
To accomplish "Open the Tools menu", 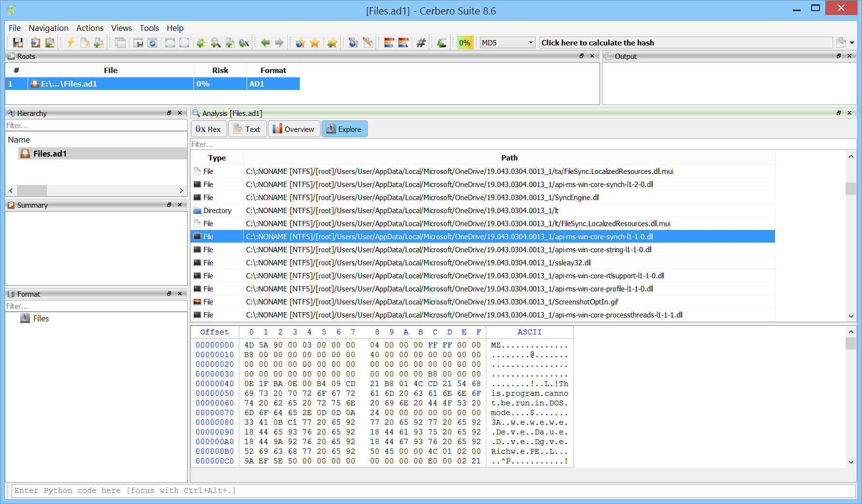I will click(149, 28).
